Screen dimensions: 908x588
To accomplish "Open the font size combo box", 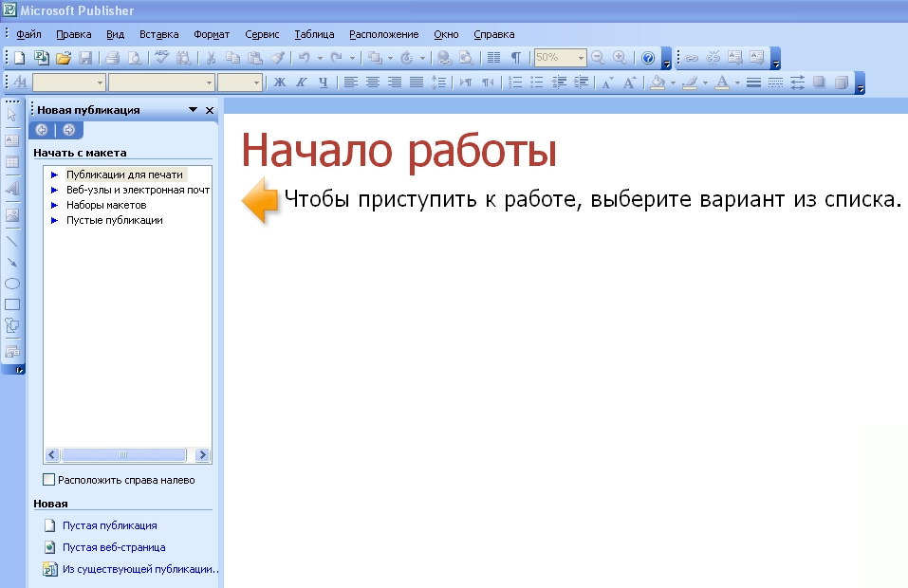I will point(256,83).
